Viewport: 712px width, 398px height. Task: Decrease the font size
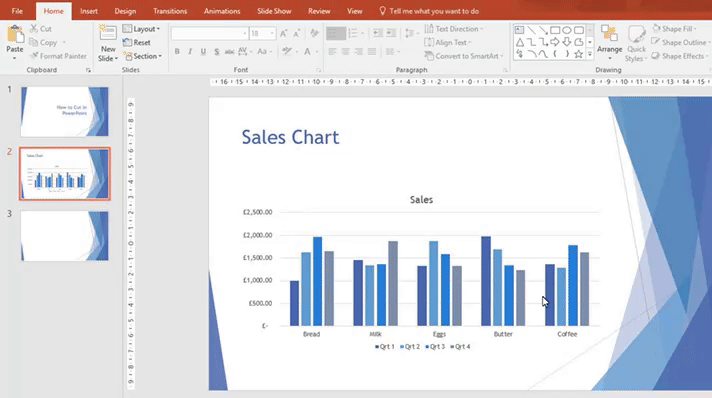click(297, 33)
